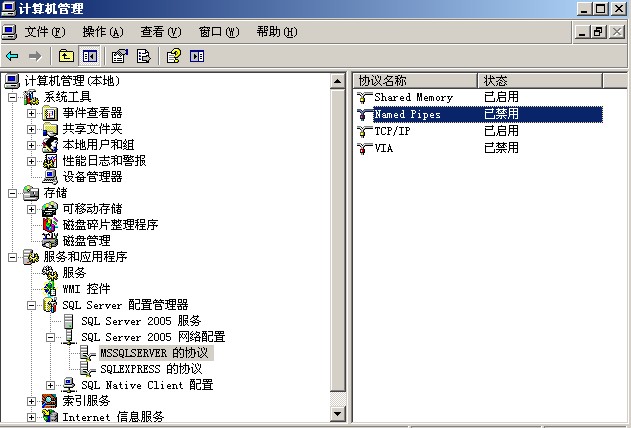Expand the 性能日志和警报 node
Image resolution: width=631 pixels, height=428 pixels.
31,161
